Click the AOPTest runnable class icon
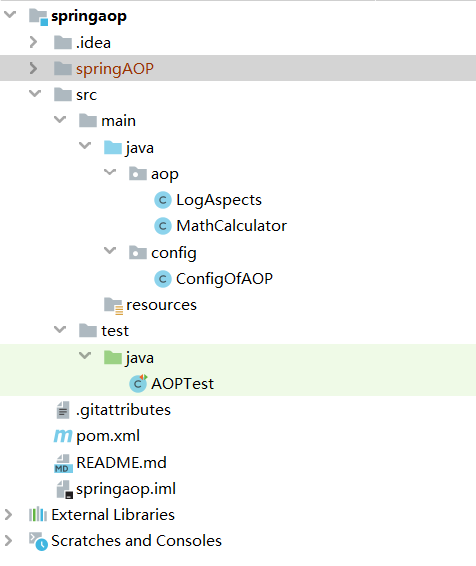The height and width of the screenshot is (566, 476). click(x=138, y=383)
